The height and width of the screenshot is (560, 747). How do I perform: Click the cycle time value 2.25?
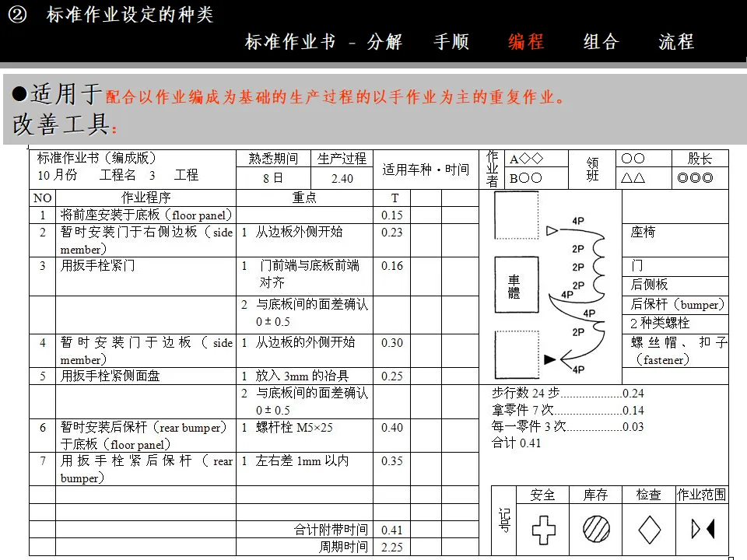391,547
